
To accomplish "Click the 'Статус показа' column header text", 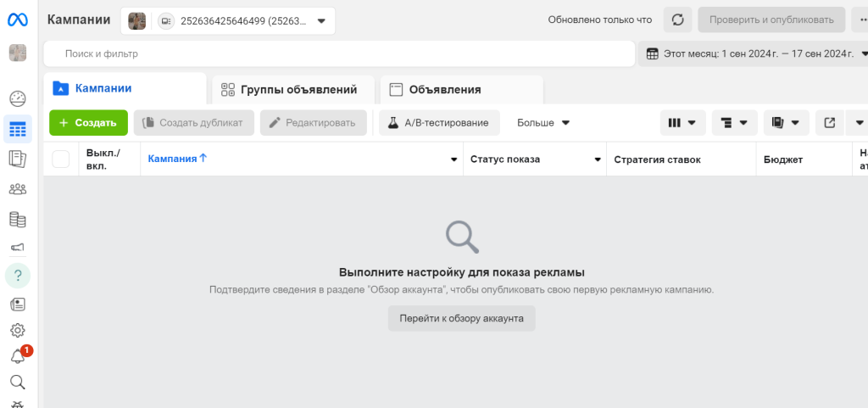I will 505,159.
